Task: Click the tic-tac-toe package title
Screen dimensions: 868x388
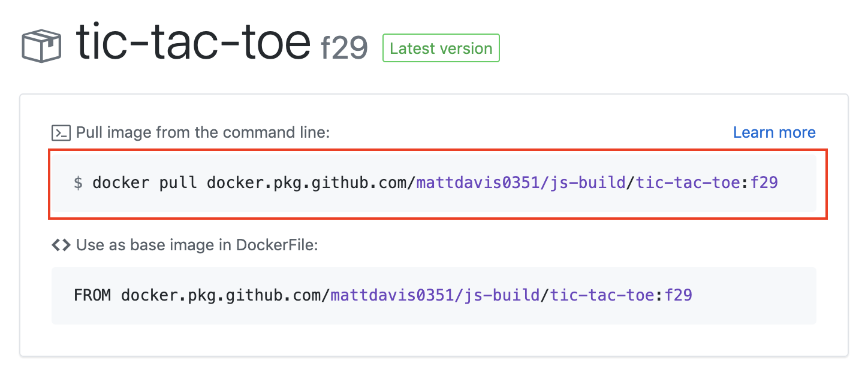Action: 193,43
